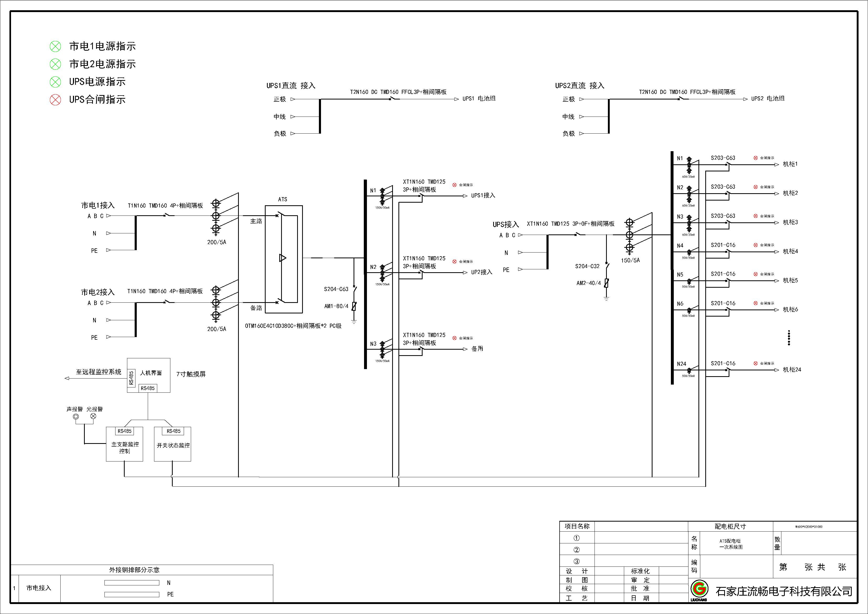Click the green 市电1电源指示 lamp symbol
Image resolution: width=868 pixels, height=614 pixels.
[x=56, y=46]
